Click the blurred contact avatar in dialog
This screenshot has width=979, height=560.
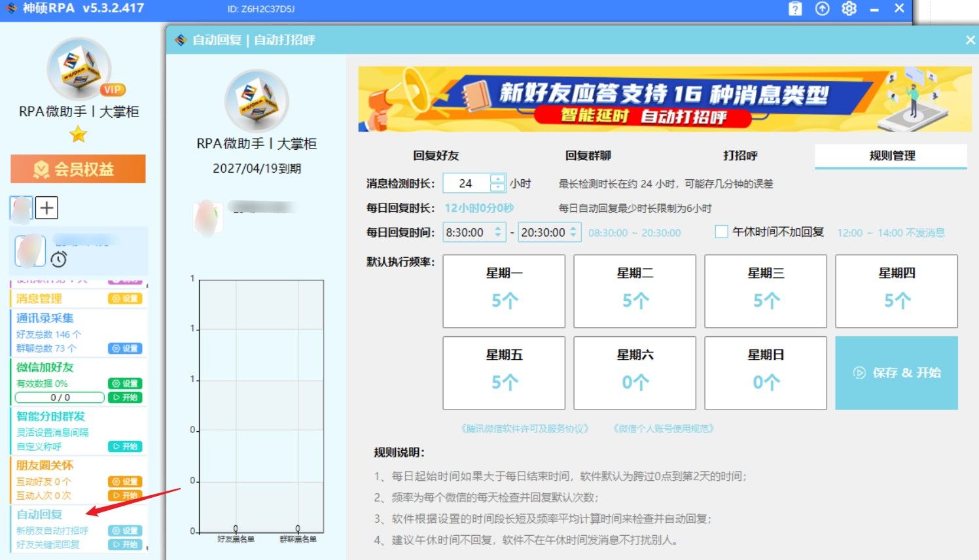(207, 218)
